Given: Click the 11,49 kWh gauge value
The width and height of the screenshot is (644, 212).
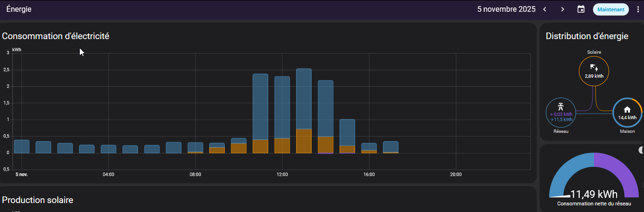Looking at the screenshot, I should [x=593, y=194].
